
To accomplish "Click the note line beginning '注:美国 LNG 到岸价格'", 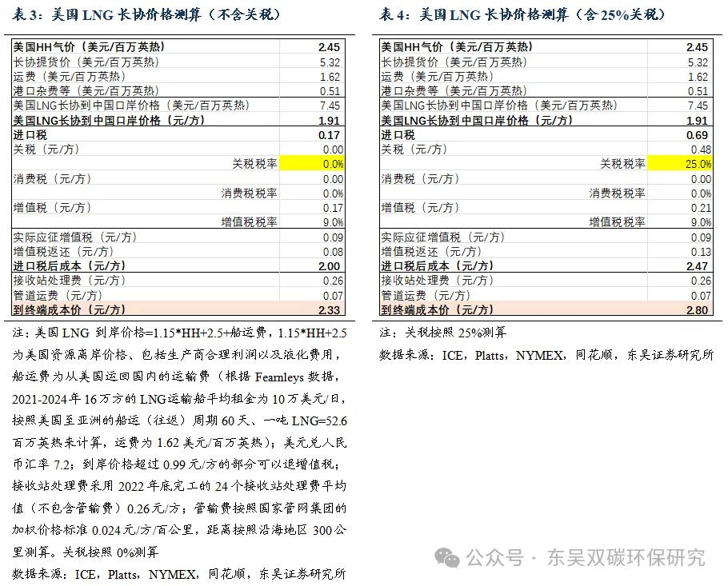I will [179, 333].
